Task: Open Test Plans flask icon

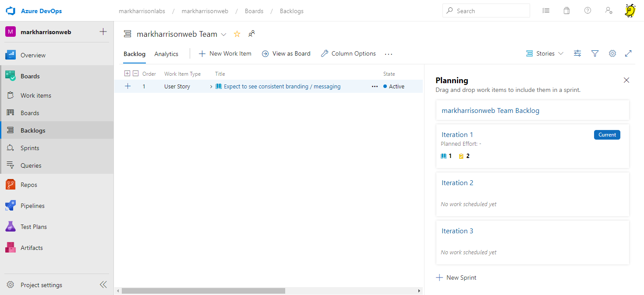Action: coord(11,227)
